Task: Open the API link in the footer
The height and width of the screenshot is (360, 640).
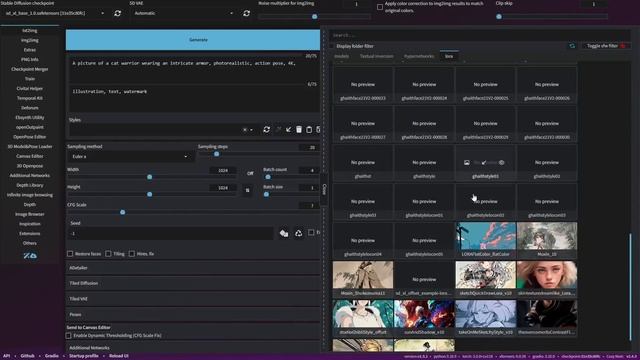Action: [7, 356]
